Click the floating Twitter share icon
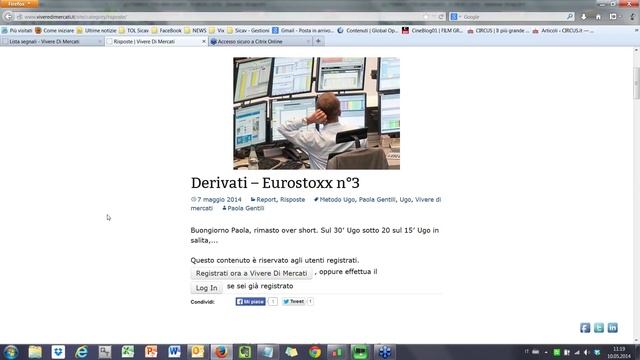This screenshot has height=360, width=640. 599,328
